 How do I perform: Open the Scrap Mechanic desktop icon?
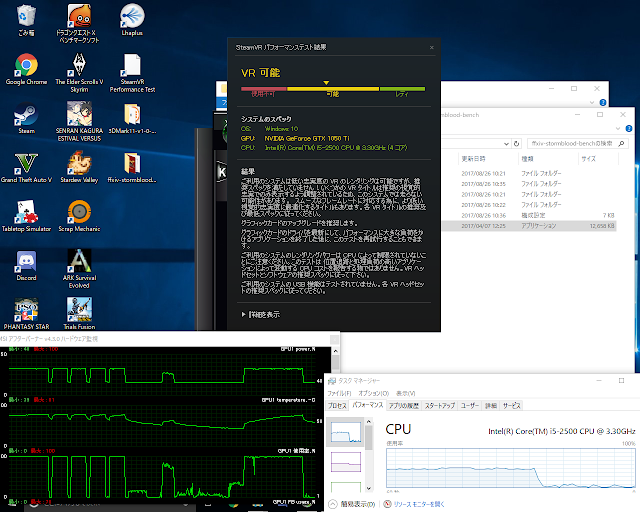(79, 216)
